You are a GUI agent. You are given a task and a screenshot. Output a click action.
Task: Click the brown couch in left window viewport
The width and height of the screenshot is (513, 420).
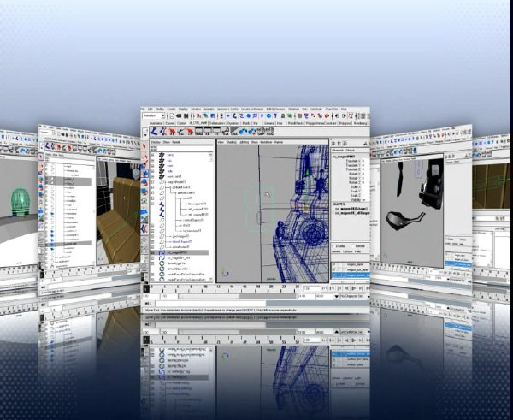coord(120,220)
